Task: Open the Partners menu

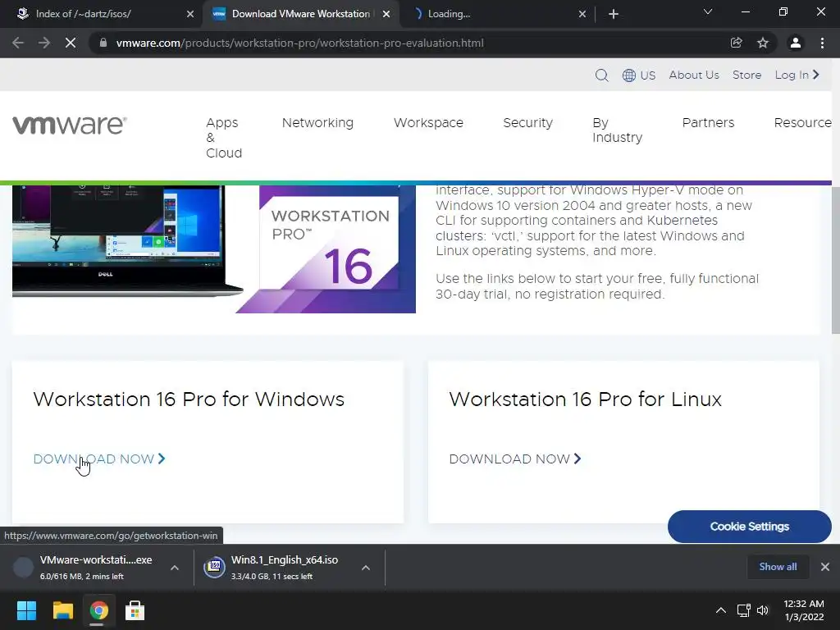Action: point(708,123)
